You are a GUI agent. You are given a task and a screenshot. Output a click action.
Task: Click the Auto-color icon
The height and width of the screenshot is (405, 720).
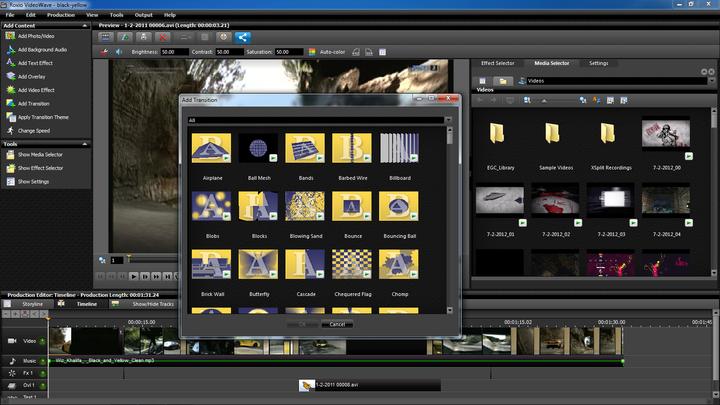coord(312,52)
